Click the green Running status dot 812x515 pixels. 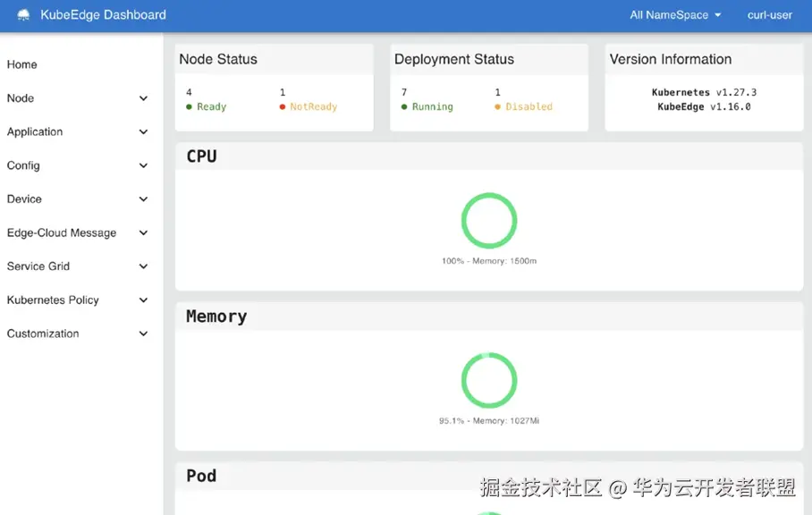tap(404, 107)
